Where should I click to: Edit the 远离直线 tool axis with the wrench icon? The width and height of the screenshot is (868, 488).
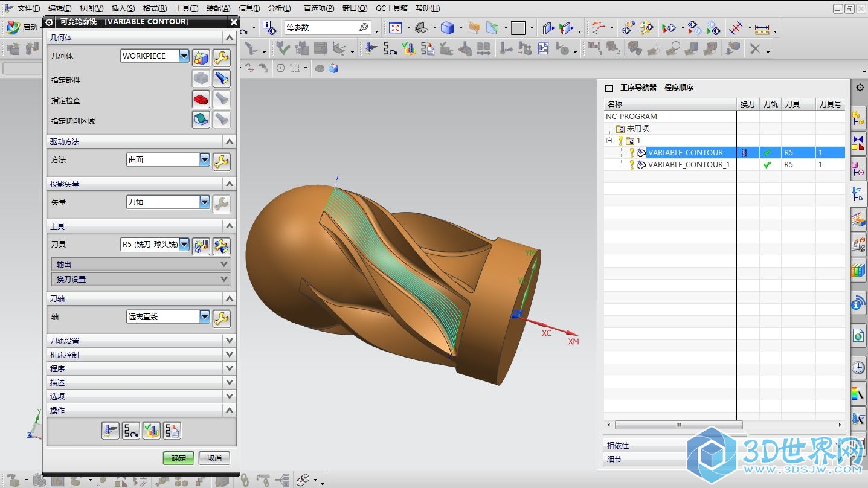[221, 318]
